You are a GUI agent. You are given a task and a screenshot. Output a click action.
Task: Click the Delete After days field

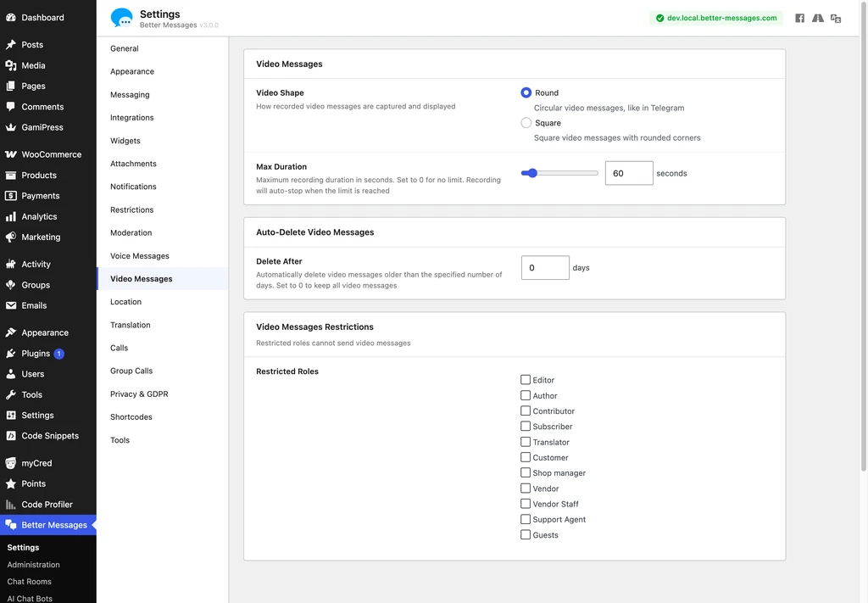point(545,267)
